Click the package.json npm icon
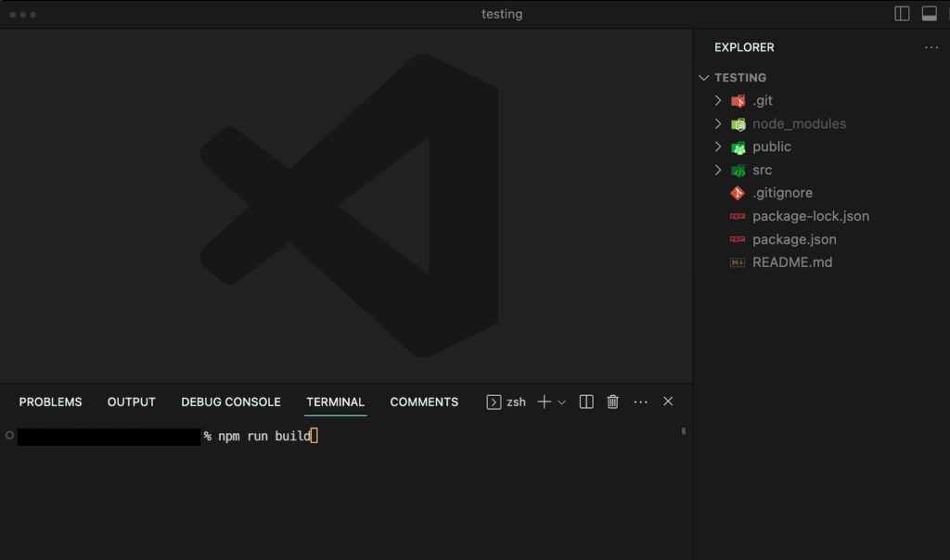Image resolution: width=950 pixels, height=560 pixels. coord(738,239)
